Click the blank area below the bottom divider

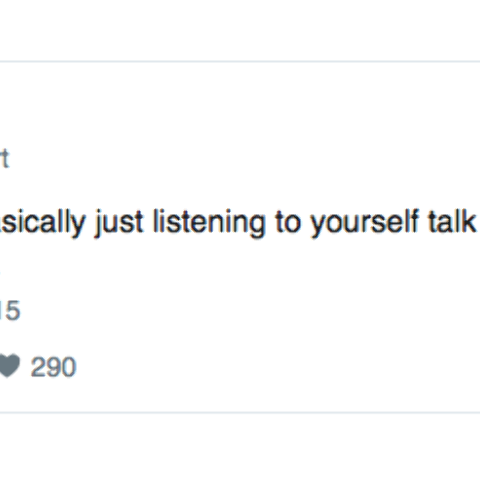[240, 447]
